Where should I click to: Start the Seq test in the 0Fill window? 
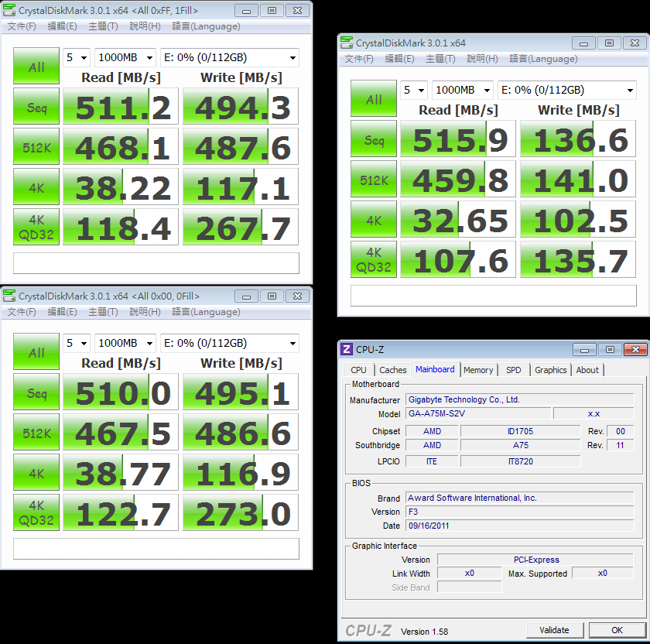pos(36,392)
